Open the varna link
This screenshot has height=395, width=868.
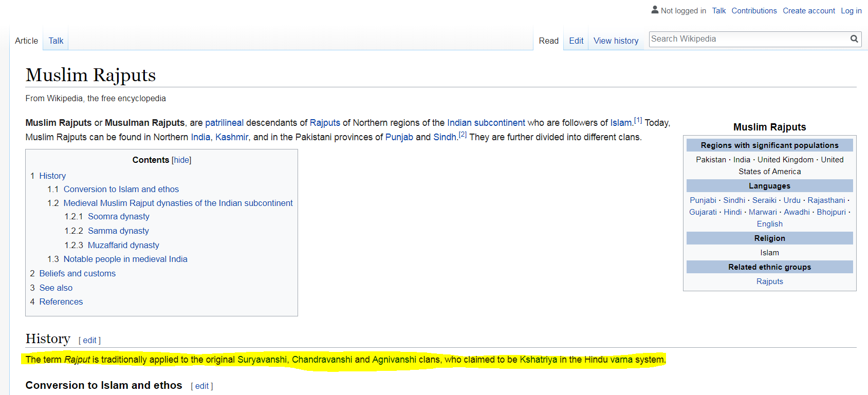(x=621, y=360)
